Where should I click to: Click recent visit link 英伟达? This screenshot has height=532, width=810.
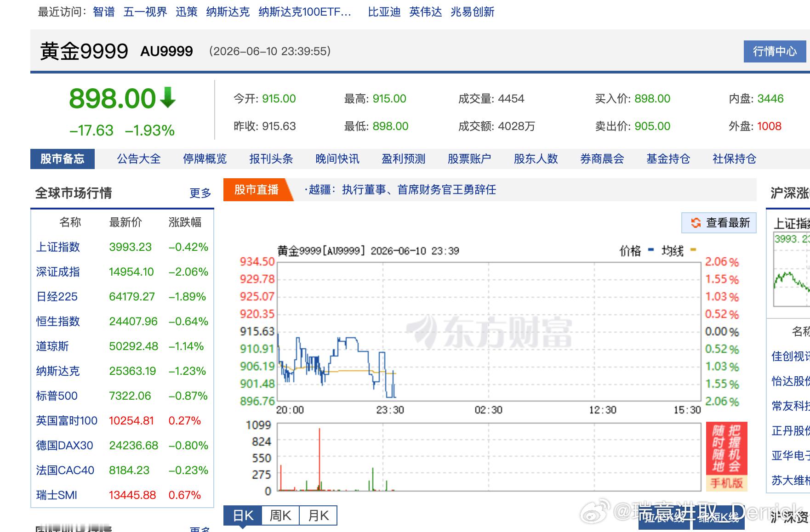pyautogui.click(x=426, y=12)
